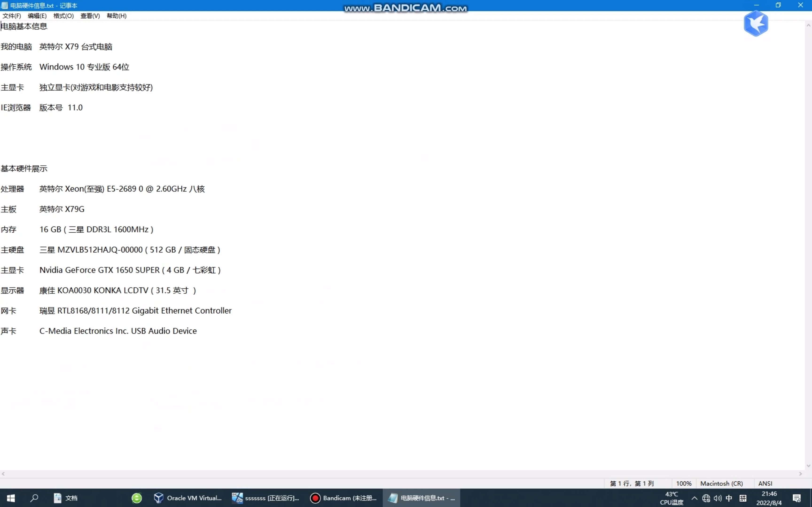Open the 帮助(H) menu

click(117, 16)
